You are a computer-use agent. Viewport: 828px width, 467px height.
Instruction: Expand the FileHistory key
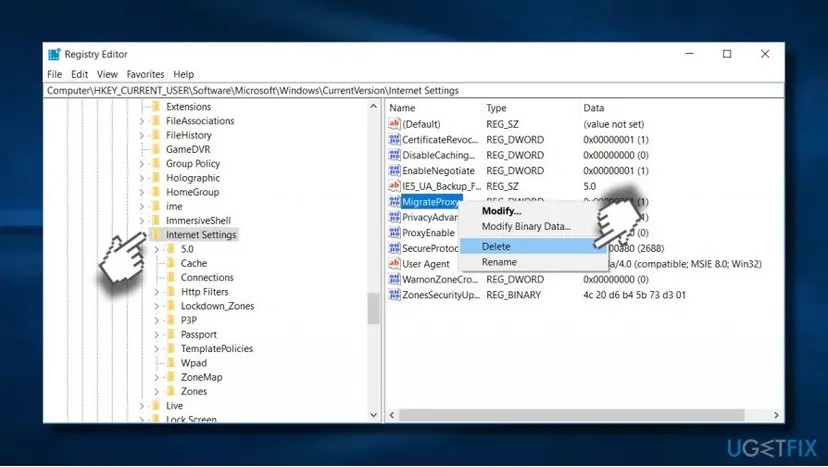pyautogui.click(x=142, y=135)
